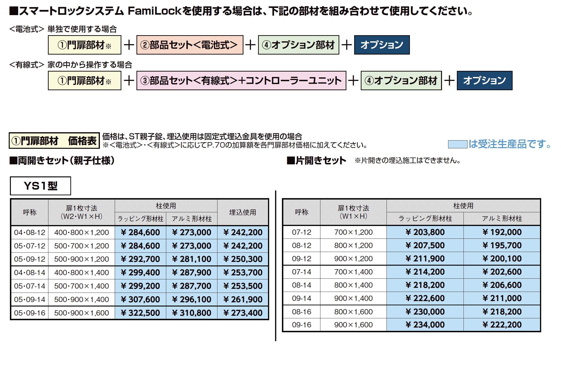Click ①門扉部材 box in the 有線式 row
Screen dimensions: 561x392
(x=85, y=81)
